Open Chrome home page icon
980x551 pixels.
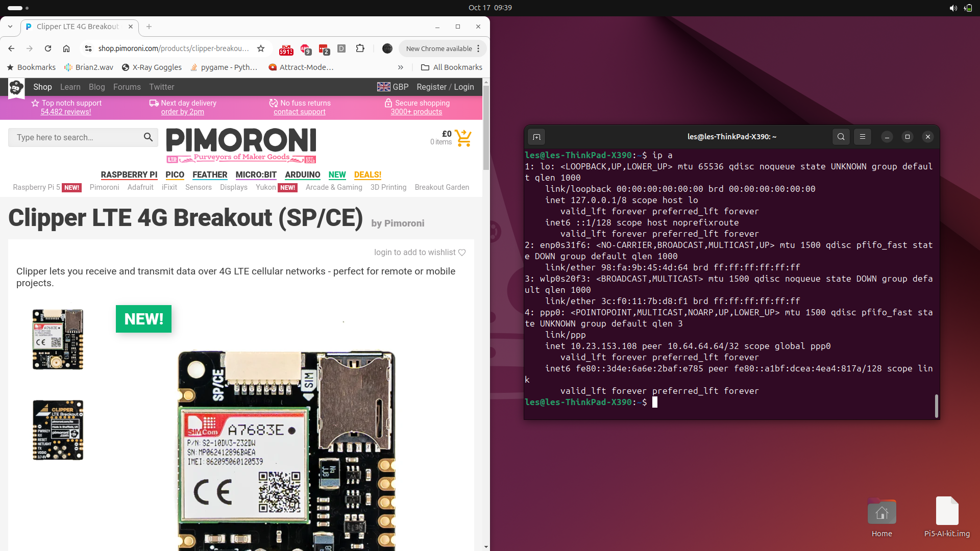coord(66,48)
